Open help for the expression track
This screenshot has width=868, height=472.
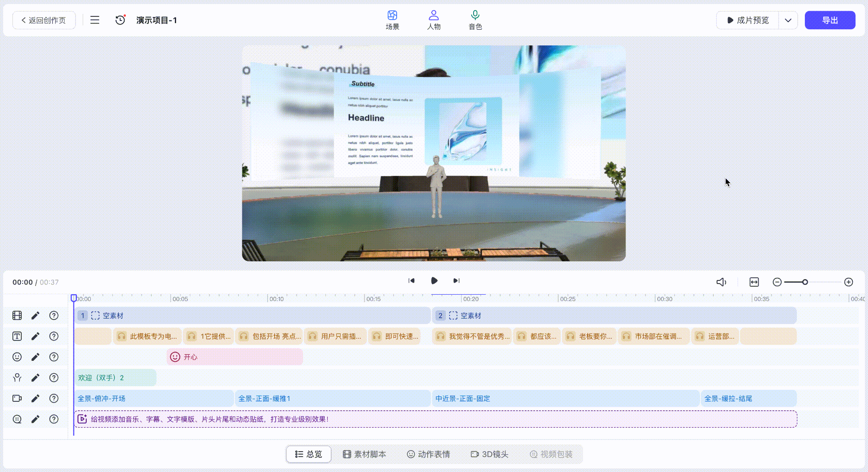pos(54,357)
